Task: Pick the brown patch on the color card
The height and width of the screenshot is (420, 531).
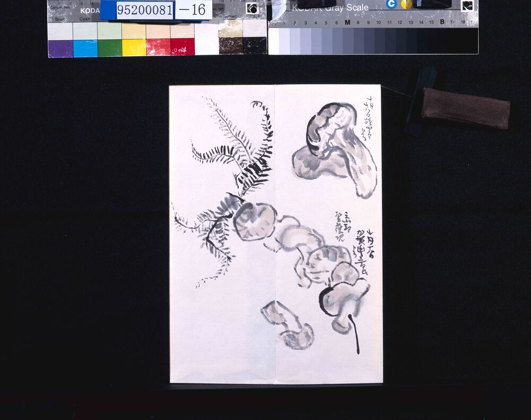Action: pos(231,46)
